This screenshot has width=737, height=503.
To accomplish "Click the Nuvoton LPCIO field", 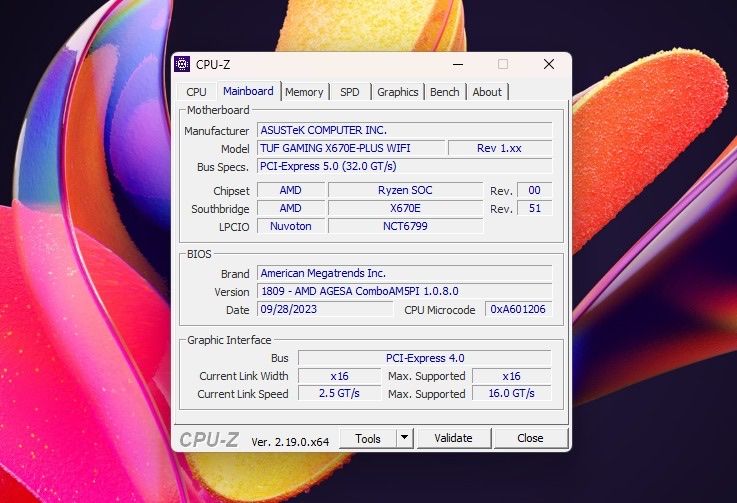I will [290, 226].
